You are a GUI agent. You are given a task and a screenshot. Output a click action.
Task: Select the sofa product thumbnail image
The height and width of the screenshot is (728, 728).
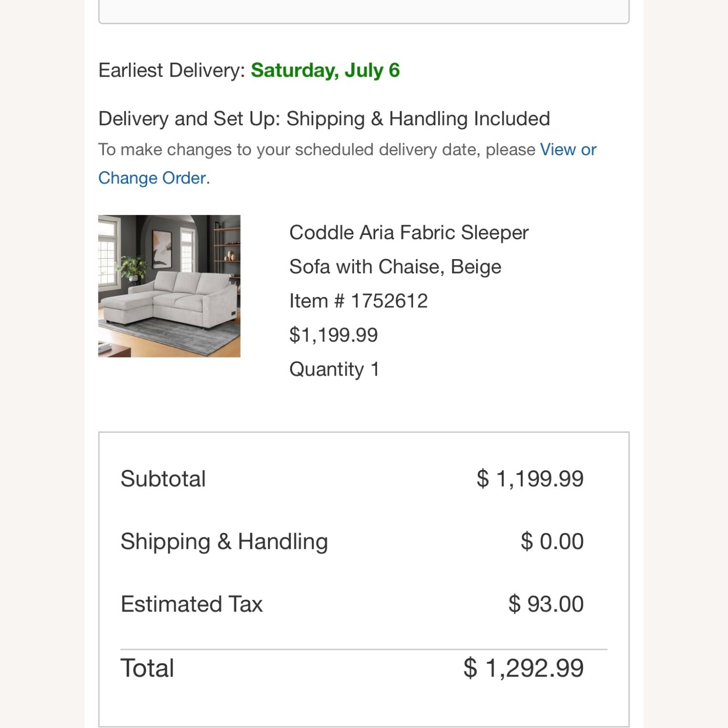click(x=169, y=286)
